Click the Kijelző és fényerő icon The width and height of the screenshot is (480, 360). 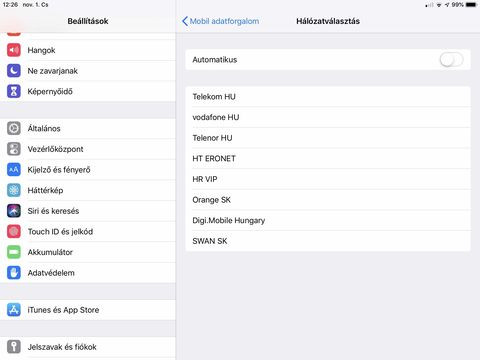point(14,170)
